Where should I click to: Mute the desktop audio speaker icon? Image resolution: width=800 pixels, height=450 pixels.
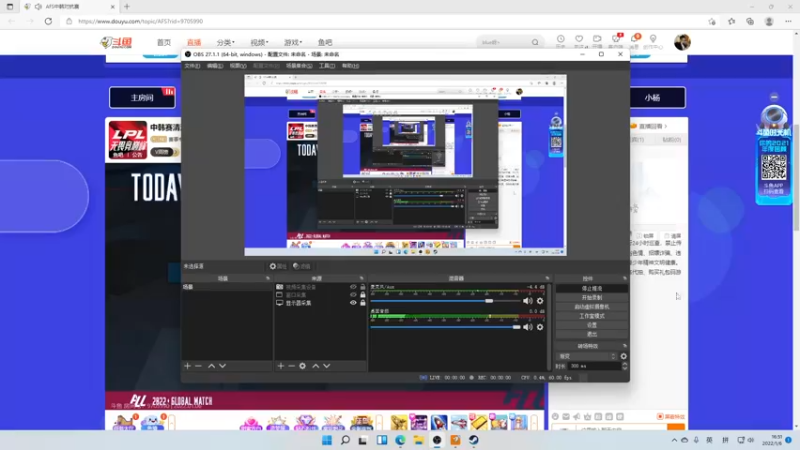(x=528, y=327)
